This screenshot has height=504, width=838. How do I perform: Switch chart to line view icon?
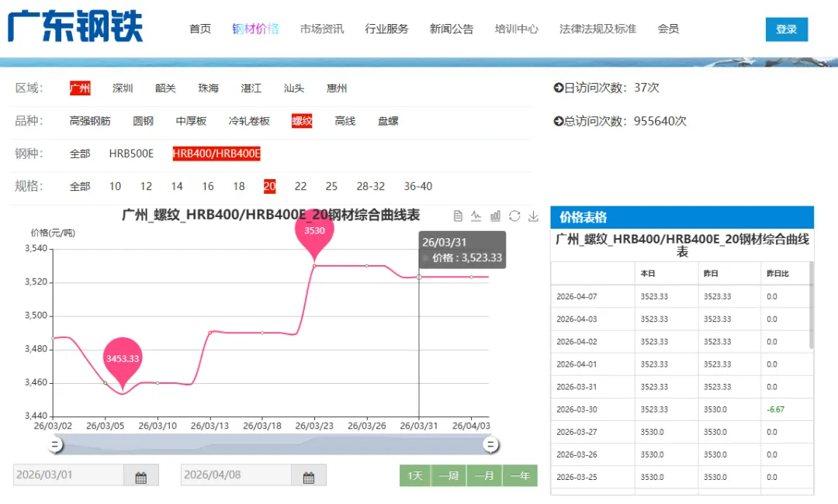click(x=477, y=216)
